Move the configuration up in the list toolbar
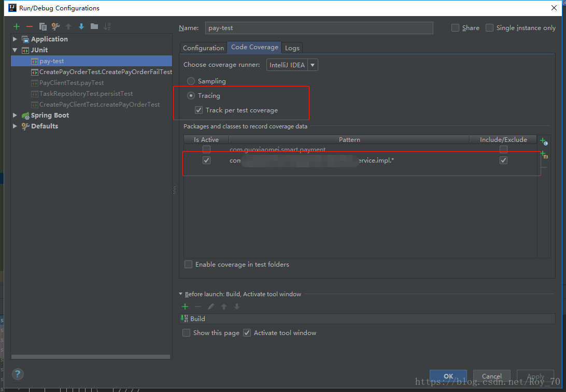Screen dimensions: 566x392 click(x=68, y=26)
